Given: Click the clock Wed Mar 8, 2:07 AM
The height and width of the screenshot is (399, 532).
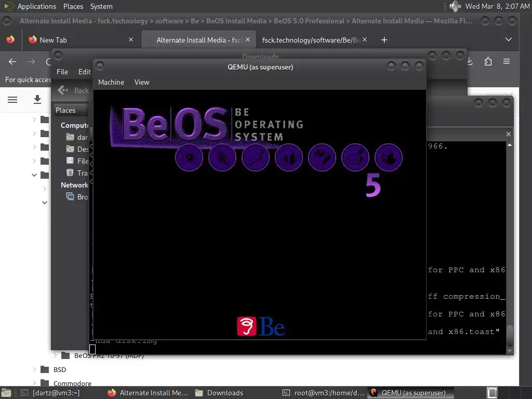Looking at the screenshot, I should pos(497,6).
